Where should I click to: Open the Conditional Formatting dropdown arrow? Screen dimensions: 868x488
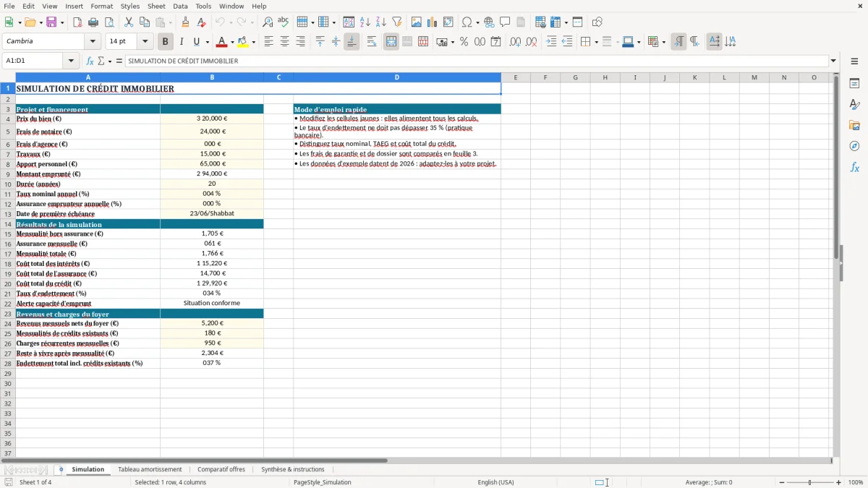click(663, 42)
